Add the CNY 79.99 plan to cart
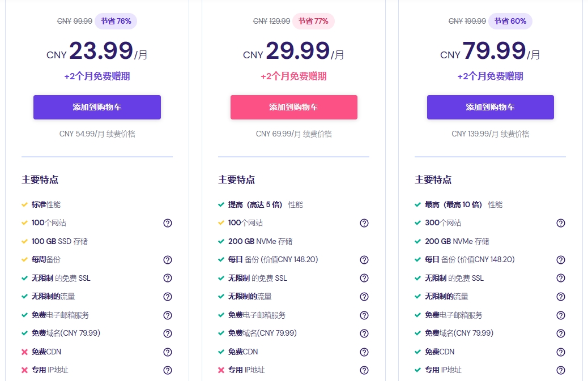The image size is (588, 381). 490,107
